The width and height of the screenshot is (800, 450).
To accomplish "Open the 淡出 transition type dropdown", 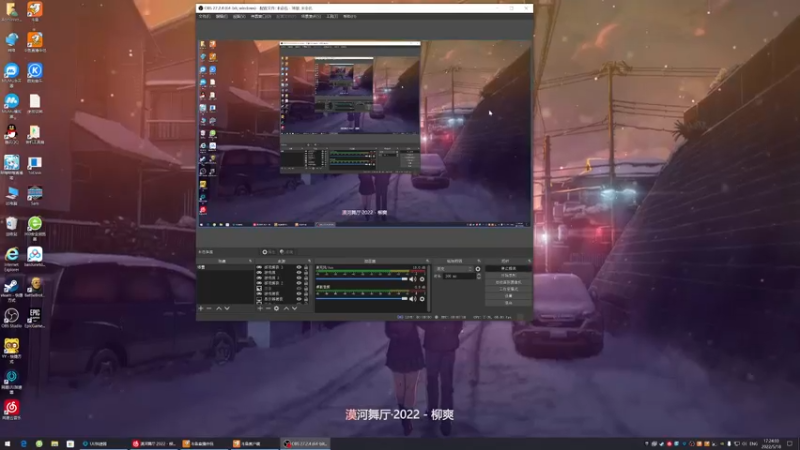I will tap(454, 268).
